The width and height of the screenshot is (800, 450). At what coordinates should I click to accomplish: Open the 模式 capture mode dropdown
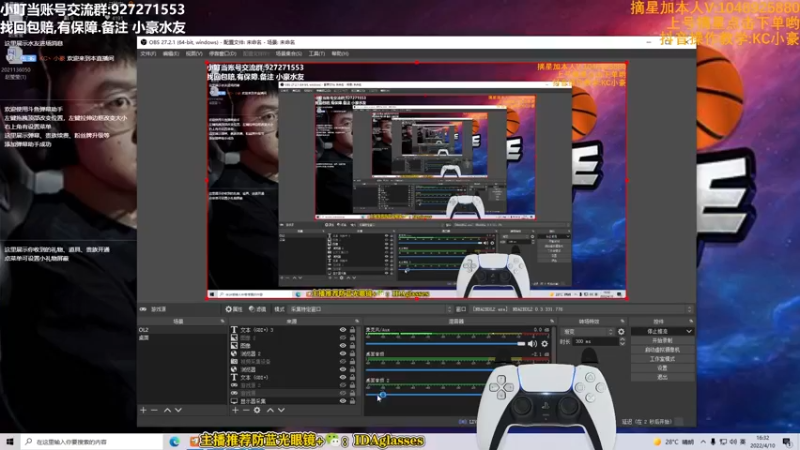[x=370, y=309]
